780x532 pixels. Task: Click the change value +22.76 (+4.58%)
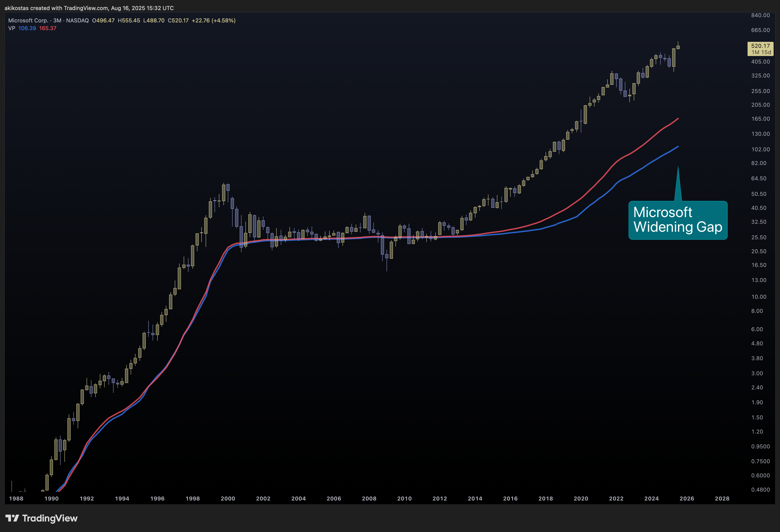(214, 21)
